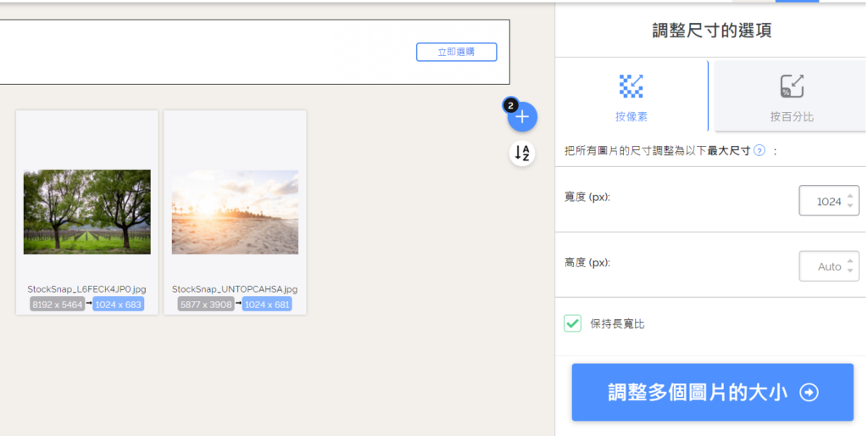
Task: Click the 寬度 (px): label
Action: (587, 197)
